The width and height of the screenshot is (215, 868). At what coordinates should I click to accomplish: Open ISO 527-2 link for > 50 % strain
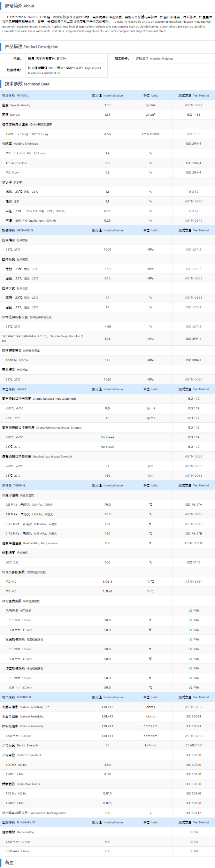pos(193,327)
